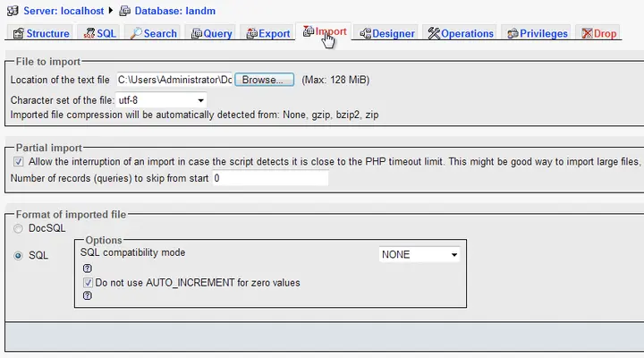
Task: Open the Privileges tab
Action: tap(538, 33)
